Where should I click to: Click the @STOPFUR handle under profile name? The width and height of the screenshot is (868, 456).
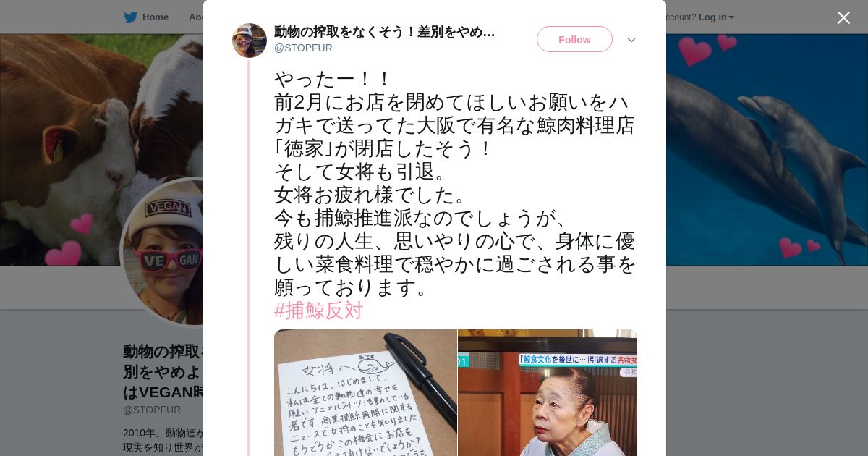pos(152,410)
